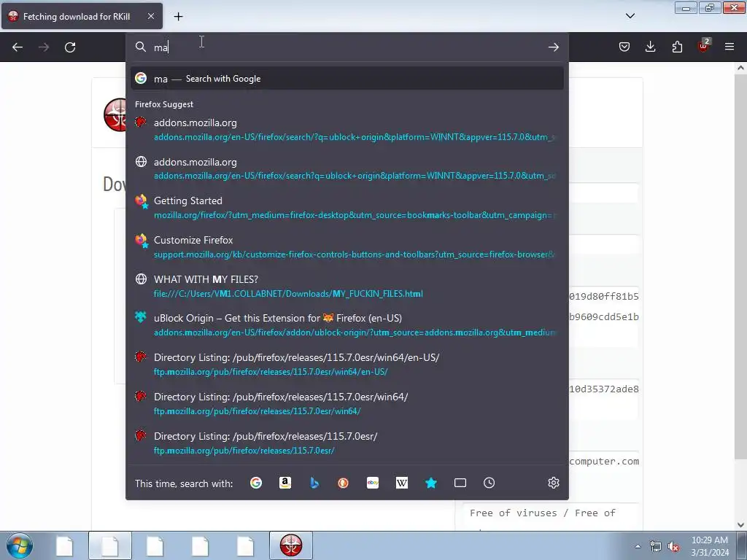Open Directory Listing win64/en-US/ suggestion
Image resolution: width=747 pixels, height=560 pixels.
point(347,365)
